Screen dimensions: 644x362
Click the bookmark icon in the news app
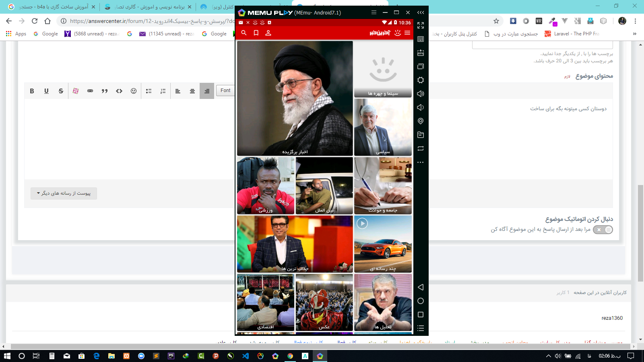[x=256, y=33]
